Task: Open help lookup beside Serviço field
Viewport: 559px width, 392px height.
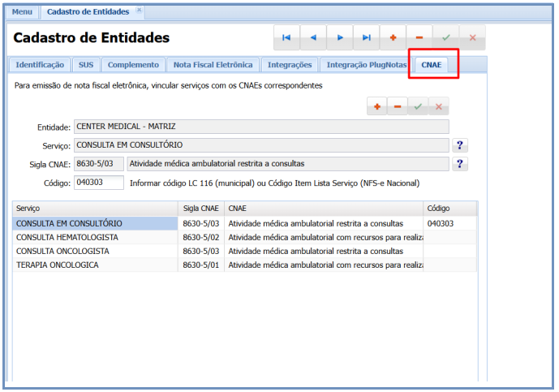Action: [460, 145]
